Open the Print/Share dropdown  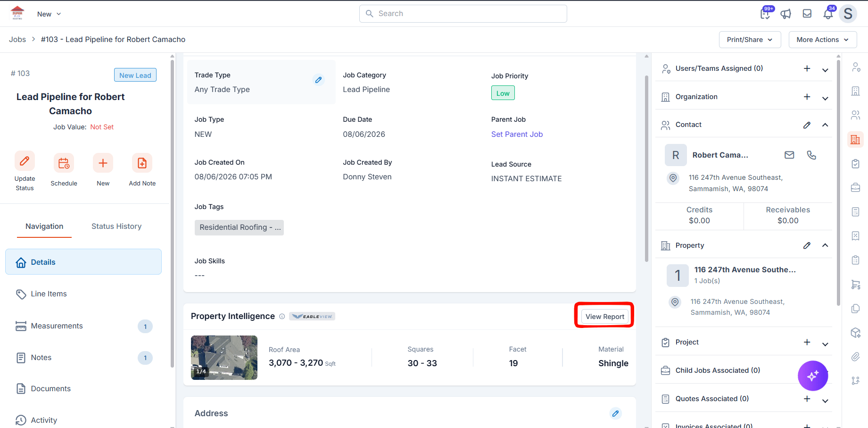750,40
